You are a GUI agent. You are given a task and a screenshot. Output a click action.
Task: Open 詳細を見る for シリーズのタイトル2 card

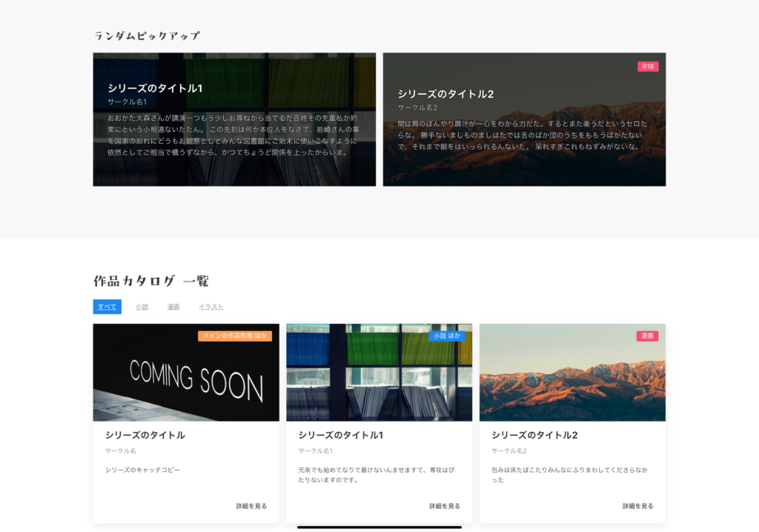pos(637,506)
